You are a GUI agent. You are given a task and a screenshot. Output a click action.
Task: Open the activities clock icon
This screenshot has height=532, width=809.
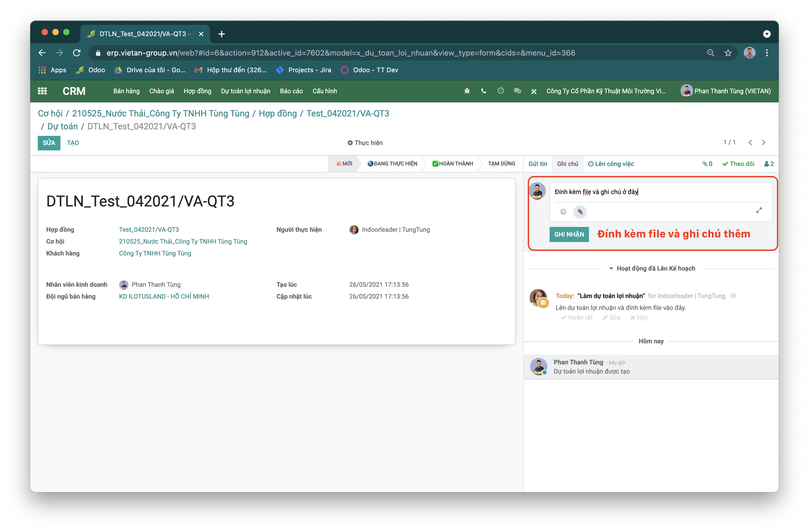(500, 91)
